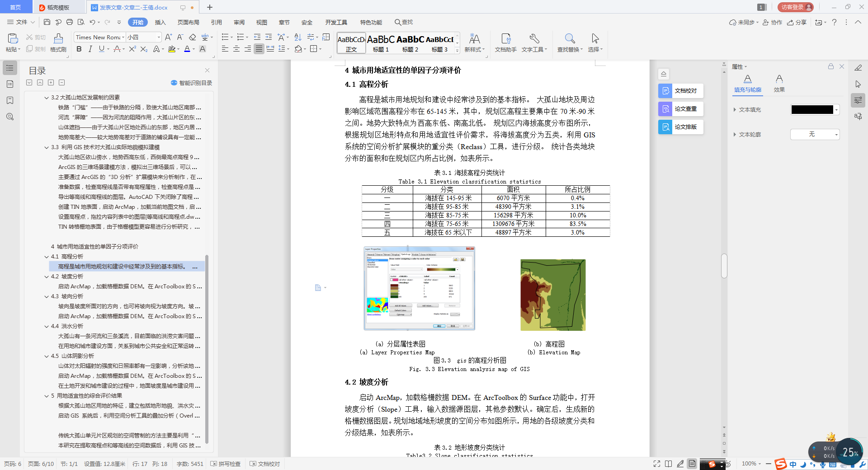Image resolution: width=868 pixels, height=470 pixels.
Task: Switch to full screen view
Action: [657, 464]
